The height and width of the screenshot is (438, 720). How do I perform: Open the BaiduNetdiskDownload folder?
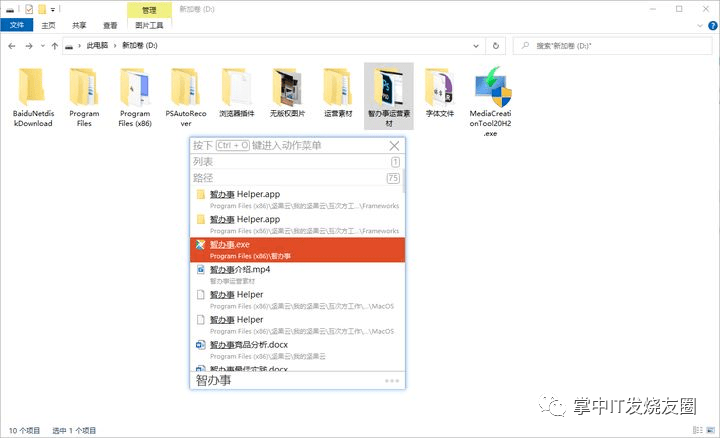click(33, 97)
